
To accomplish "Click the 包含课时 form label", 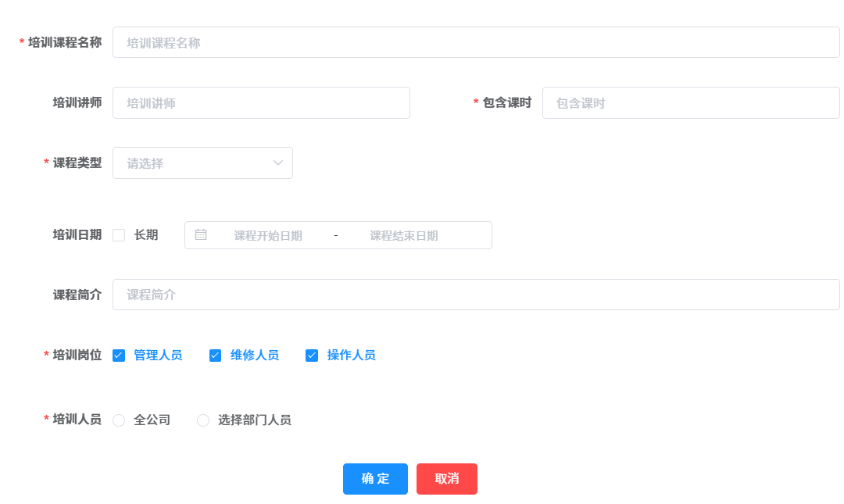I will pos(507,103).
